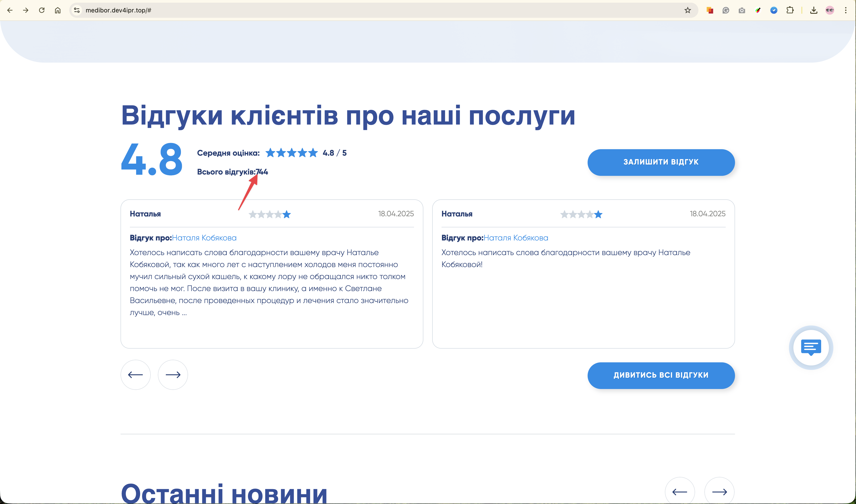Open Наталя Кобякова link in first review

click(204, 238)
